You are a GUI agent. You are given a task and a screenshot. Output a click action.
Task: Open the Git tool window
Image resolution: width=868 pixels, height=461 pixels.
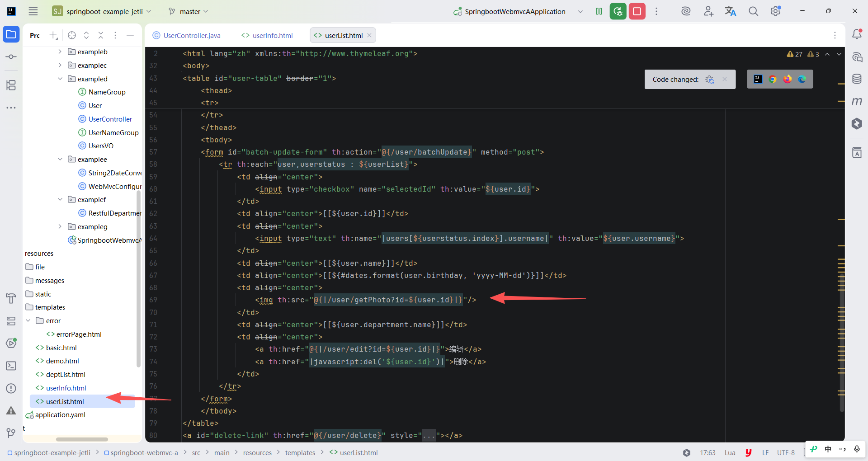click(11, 433)
